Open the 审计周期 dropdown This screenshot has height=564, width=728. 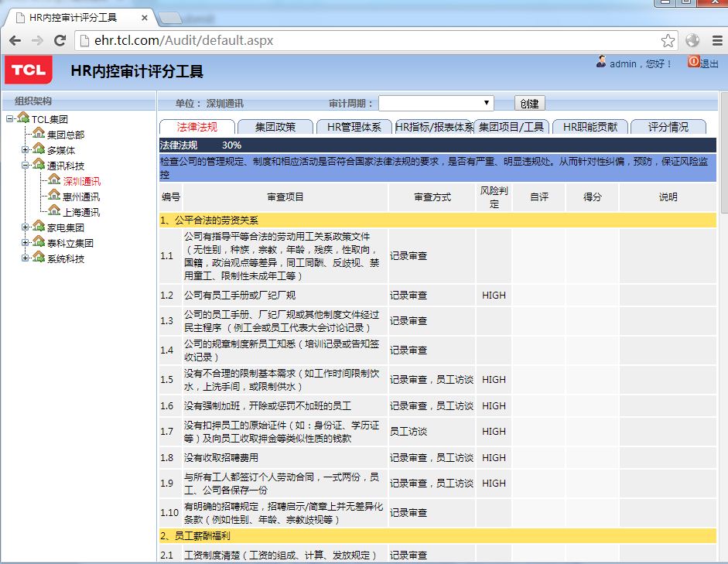tap(436, 103)
